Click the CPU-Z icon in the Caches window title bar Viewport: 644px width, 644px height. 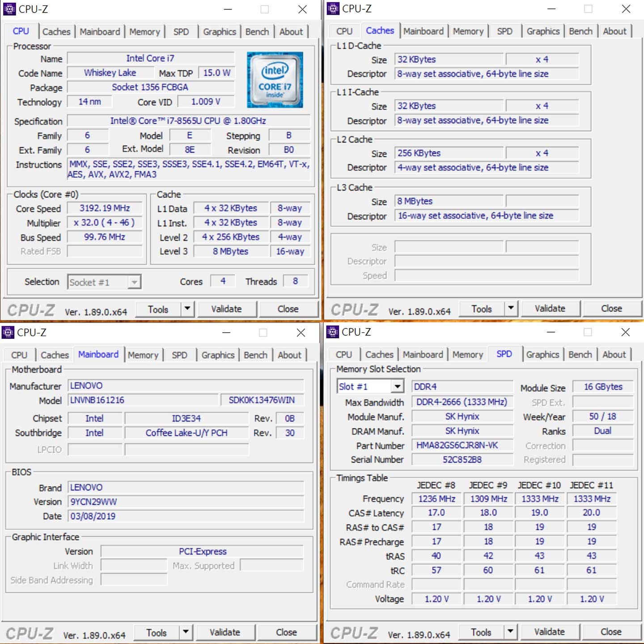coord(333,9)
